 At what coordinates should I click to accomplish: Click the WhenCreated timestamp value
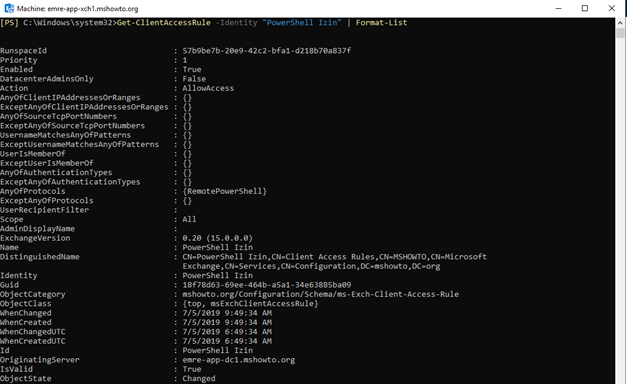click(x=227, y=322)
